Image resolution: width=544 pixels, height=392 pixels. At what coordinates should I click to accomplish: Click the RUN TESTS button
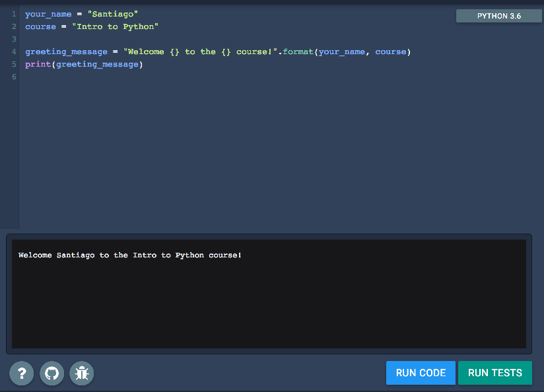[494, 373]
